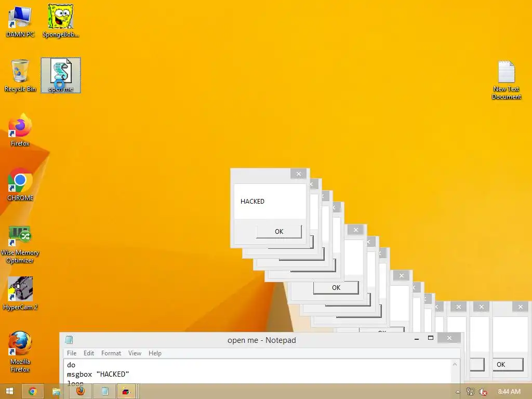
Task: Open the DAMN PC desktop shortcut
Action: (20, 21)
